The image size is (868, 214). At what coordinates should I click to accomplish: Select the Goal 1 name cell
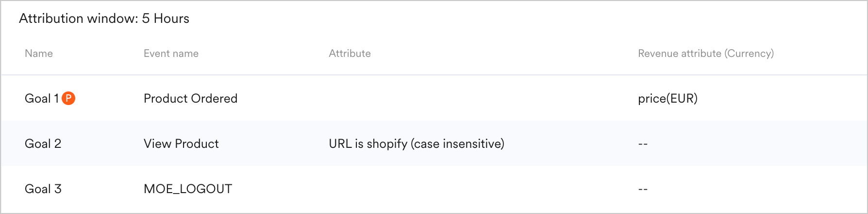coord(41,99)
